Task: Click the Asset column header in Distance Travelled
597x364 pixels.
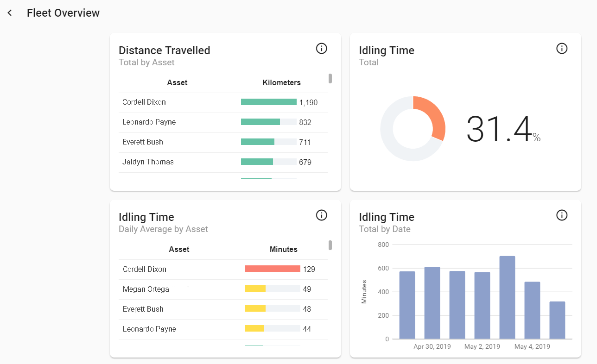Action: tap(177, 82)
